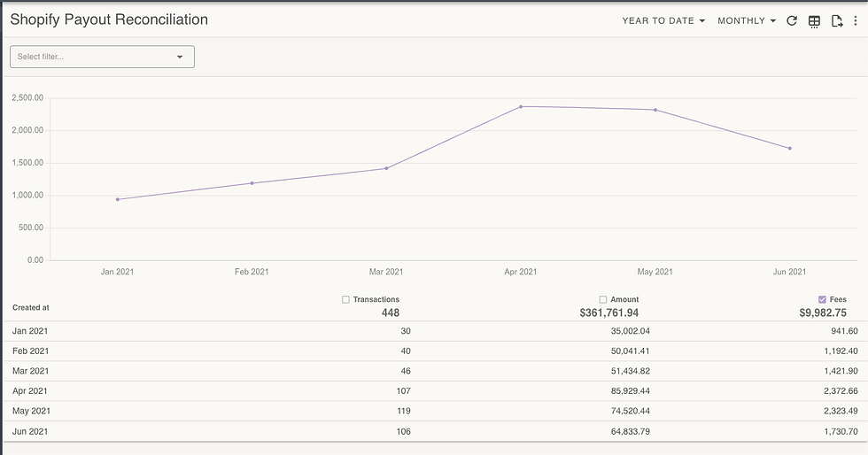Screen dimensions: 868x455
Task: Click the amount cell 85,929.44
Action: tap(631, 390)
